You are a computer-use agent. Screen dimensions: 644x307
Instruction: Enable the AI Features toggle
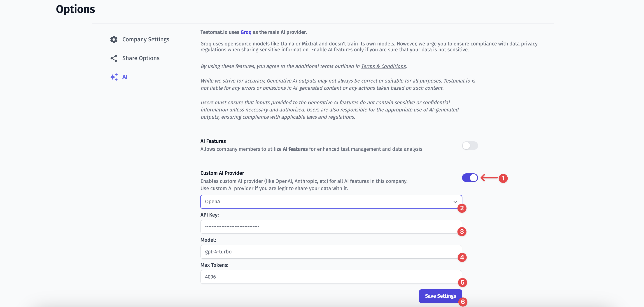(x=470, y=146)
